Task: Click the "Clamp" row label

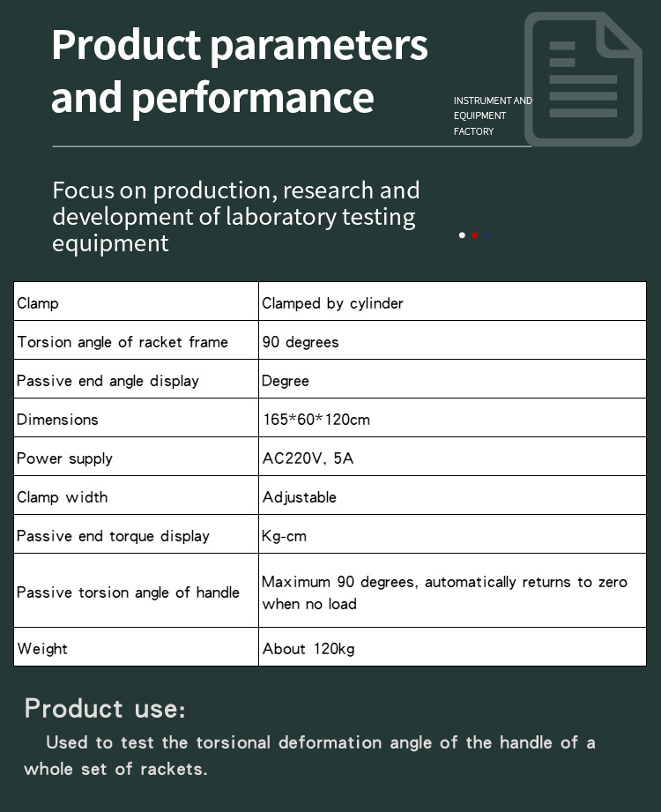Action: (x=38, y=303)
